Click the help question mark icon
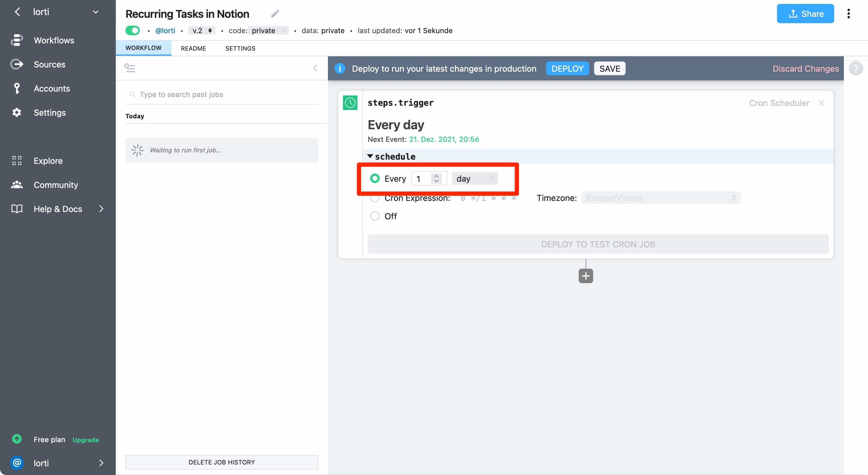868x475 pixels. pos(855,69)
